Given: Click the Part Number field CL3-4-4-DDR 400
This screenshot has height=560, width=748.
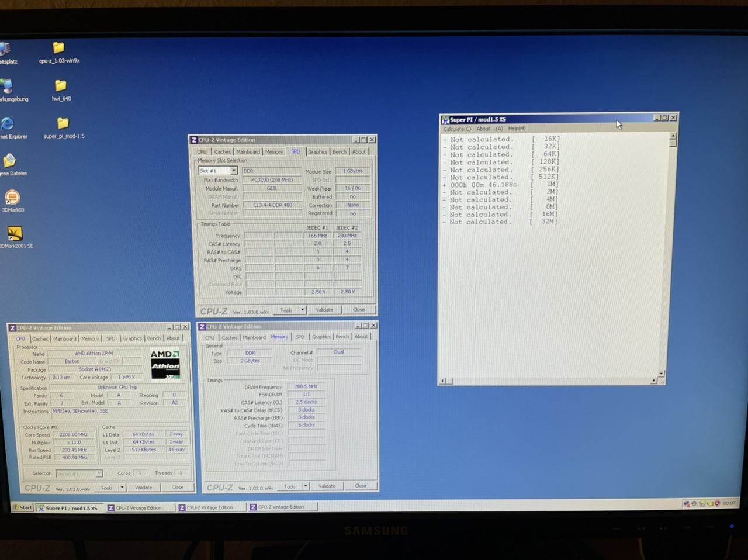Looking at the screenshot, I should (272, 205).
